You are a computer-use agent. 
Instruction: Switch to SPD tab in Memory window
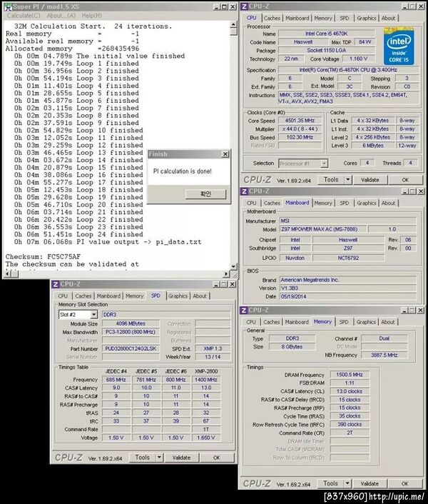point(344,322)
